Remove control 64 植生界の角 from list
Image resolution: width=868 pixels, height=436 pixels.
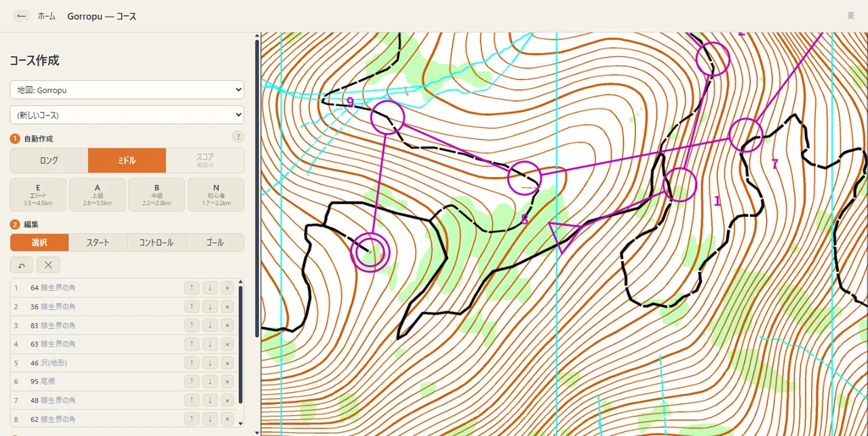(227, 288)
